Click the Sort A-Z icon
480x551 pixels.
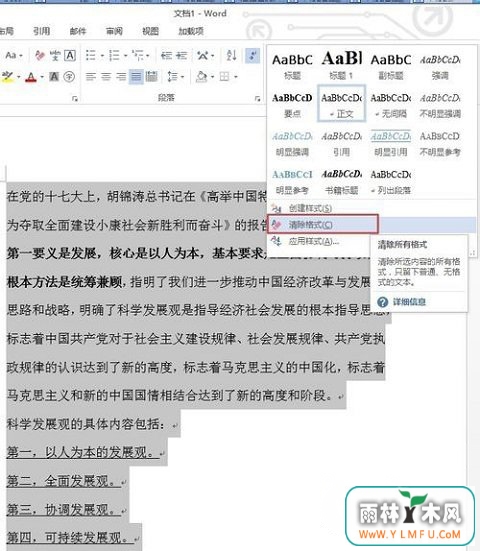pyautogui.click(x=231, y=55)
